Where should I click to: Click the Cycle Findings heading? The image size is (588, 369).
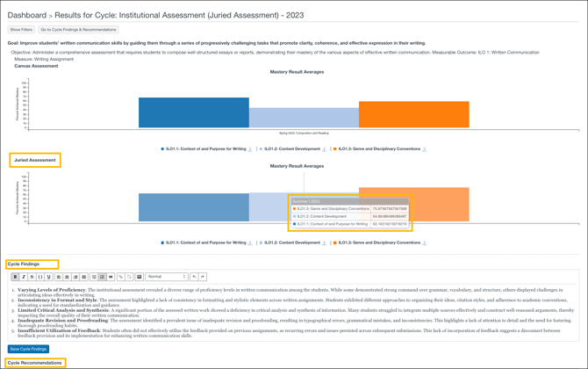[x=23, y=264]
